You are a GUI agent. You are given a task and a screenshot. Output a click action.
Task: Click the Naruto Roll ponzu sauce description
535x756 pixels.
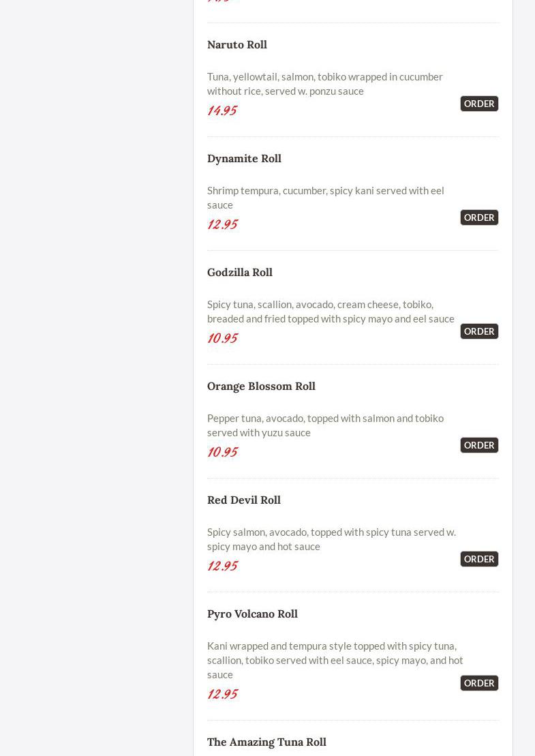(x=324, y=83)
